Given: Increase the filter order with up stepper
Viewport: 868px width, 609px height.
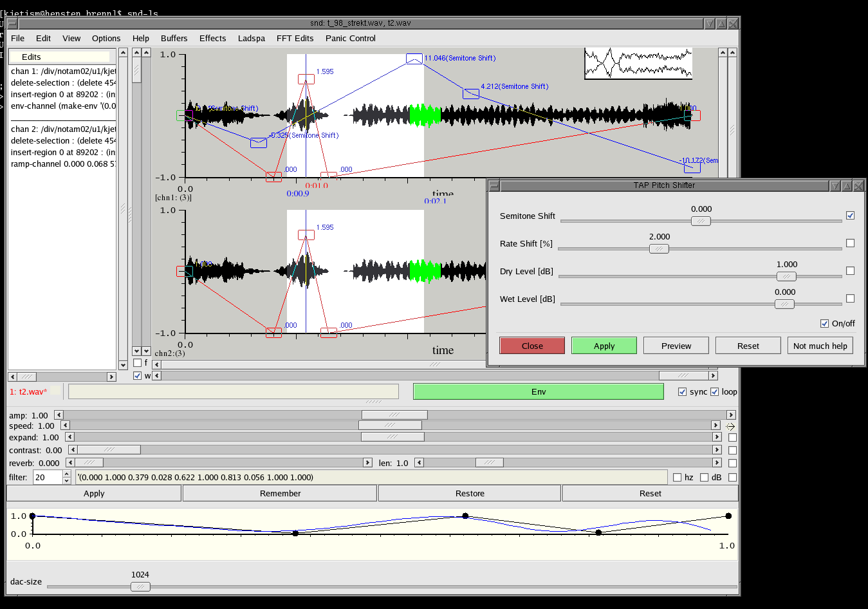Looking at the screenshot, I should pyautogui.click(x=66, y=474).
